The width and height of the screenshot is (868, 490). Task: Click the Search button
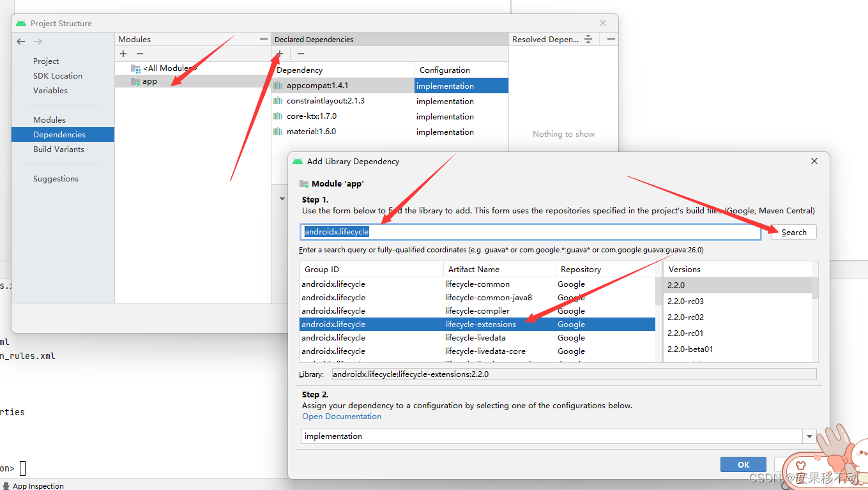point(793,232)
